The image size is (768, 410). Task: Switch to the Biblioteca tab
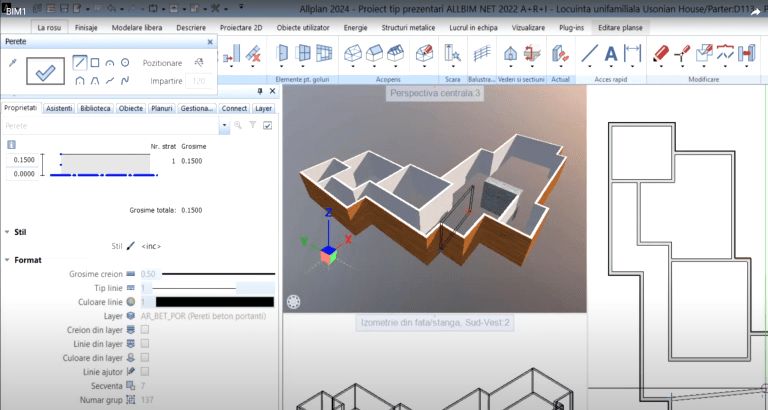pyautogui.click(x=95, y=107)
